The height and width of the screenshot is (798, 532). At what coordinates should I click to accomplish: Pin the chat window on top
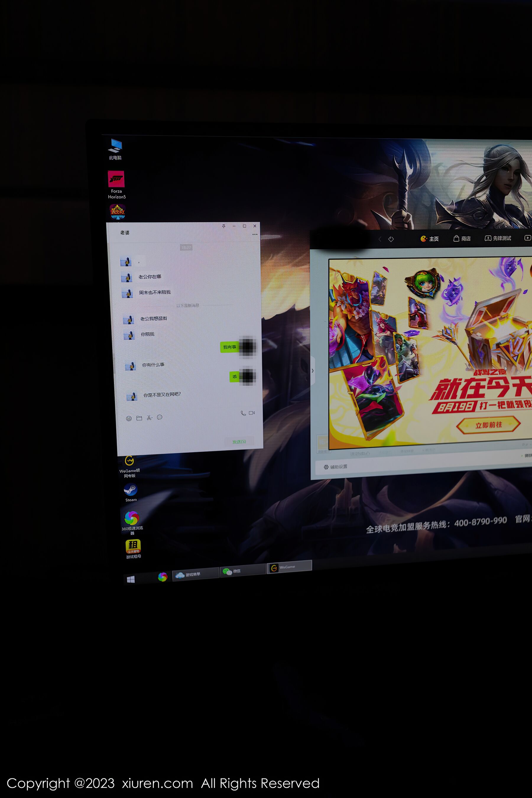click(224, 226)
